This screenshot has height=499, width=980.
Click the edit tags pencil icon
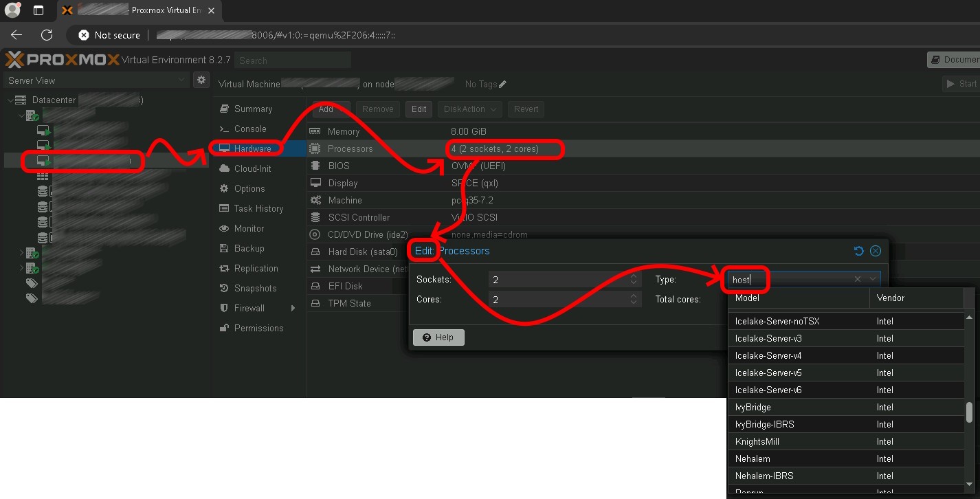[x=502, y=84]
